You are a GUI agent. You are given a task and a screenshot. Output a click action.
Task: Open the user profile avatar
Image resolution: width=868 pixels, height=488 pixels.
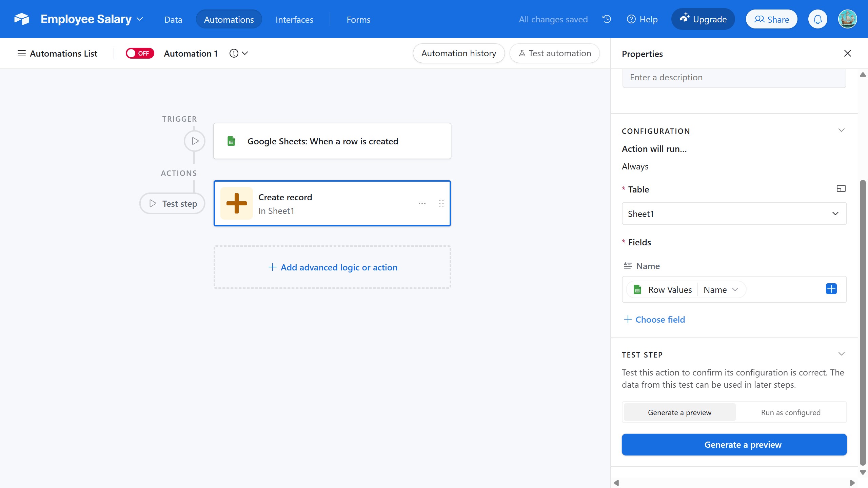pyautogui.click(x=847, y=19)
